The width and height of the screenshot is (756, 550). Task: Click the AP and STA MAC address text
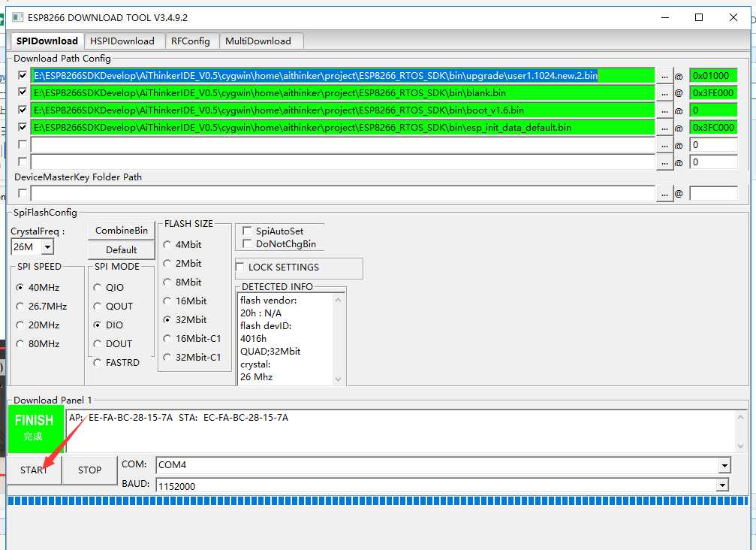pos(179,418)
